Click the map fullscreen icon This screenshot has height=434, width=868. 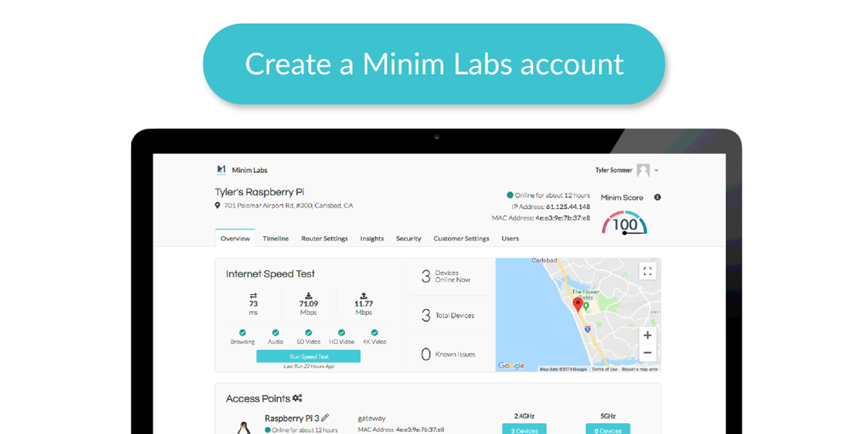(x=647, y=271)
